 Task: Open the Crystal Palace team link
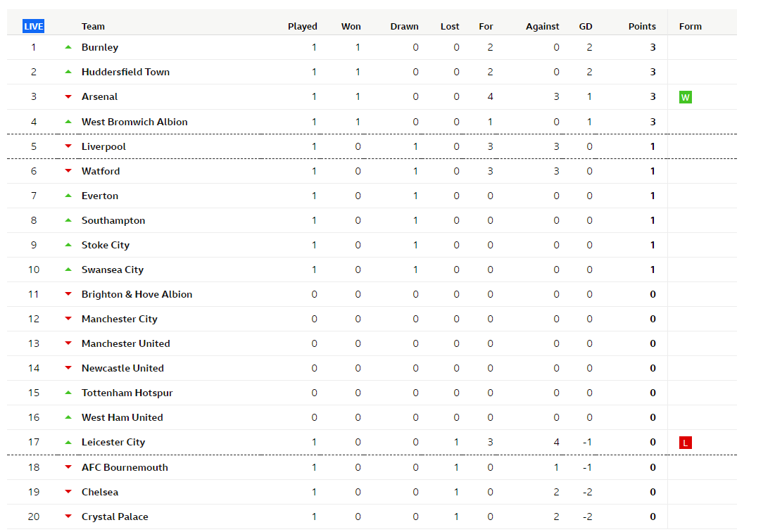(115, 517)
